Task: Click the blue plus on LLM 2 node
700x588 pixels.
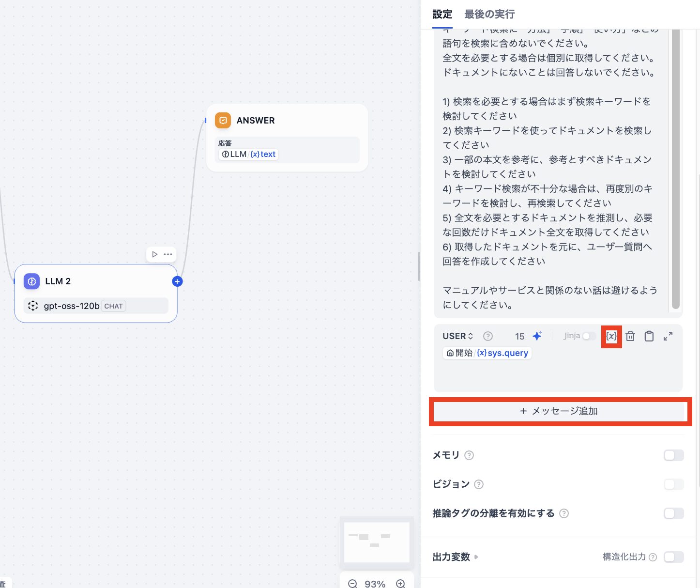Action: pyautogui.click(x=177, y=281)
